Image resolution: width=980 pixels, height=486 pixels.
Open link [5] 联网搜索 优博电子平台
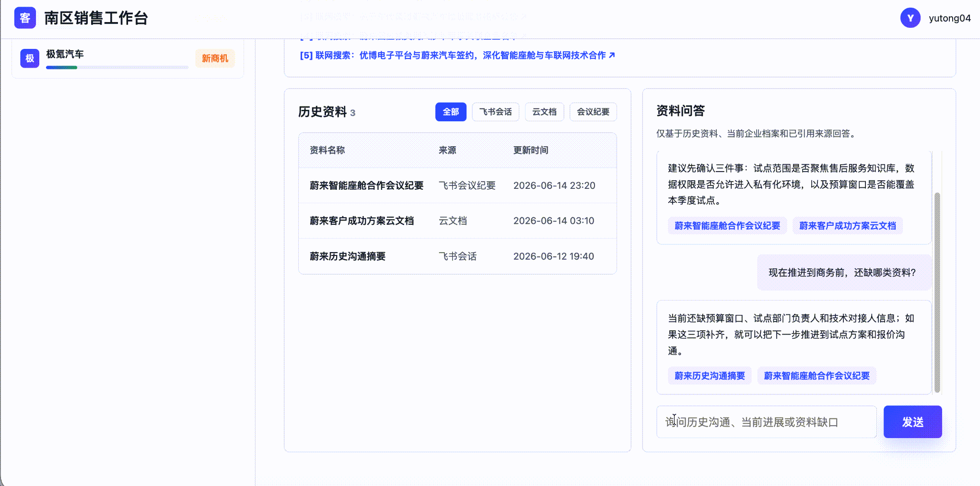coord(457,56)
